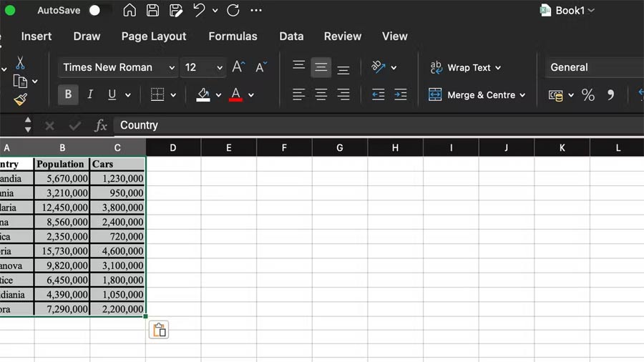Open the fill colour dropdown arrow
This screenshot has height=362, width=644.
pos(218,95)
